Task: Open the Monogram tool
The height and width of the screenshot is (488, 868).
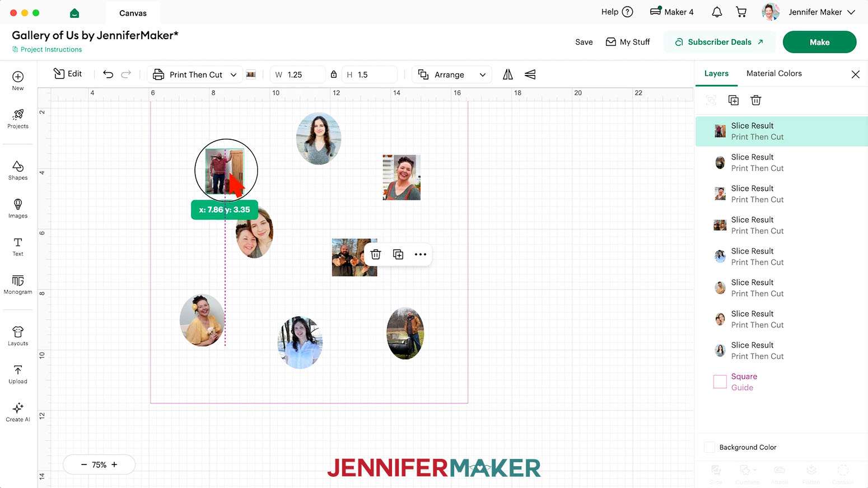Action: tap(18, 285)
